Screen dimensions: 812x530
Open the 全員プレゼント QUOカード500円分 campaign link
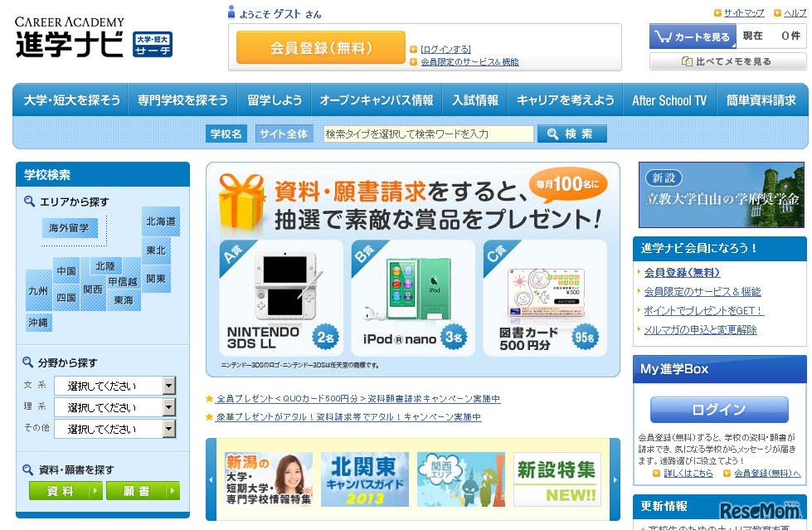(x=357, y=398)
